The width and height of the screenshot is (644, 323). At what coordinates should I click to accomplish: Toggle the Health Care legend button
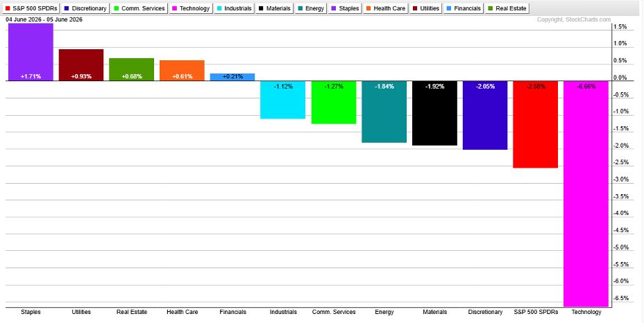click(x=386, y=8)
